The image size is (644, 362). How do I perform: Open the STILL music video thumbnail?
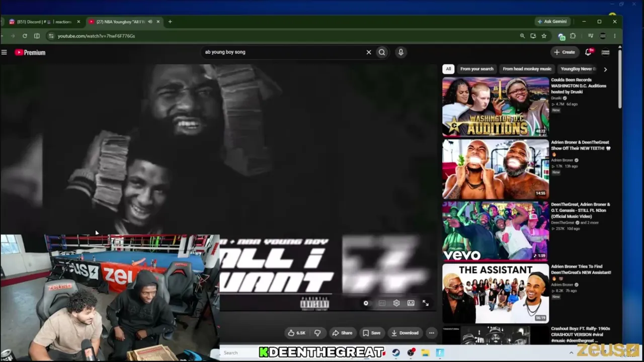click(496, 231)
